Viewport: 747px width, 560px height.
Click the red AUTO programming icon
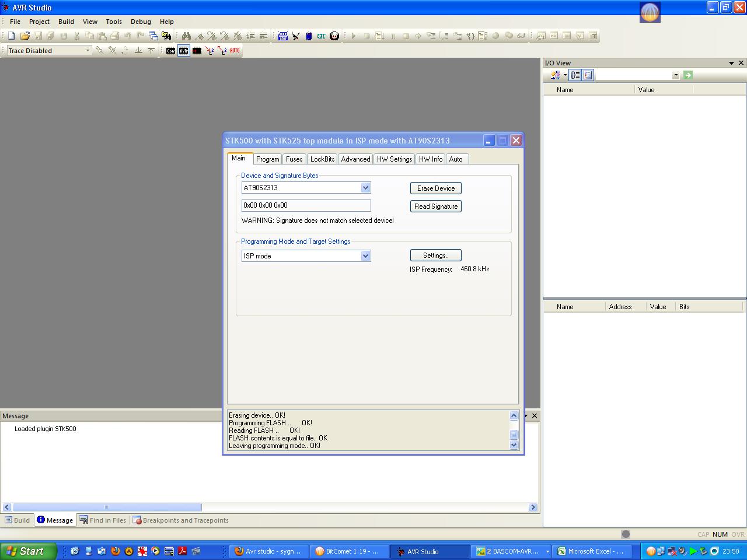click(x=235, y=51)
